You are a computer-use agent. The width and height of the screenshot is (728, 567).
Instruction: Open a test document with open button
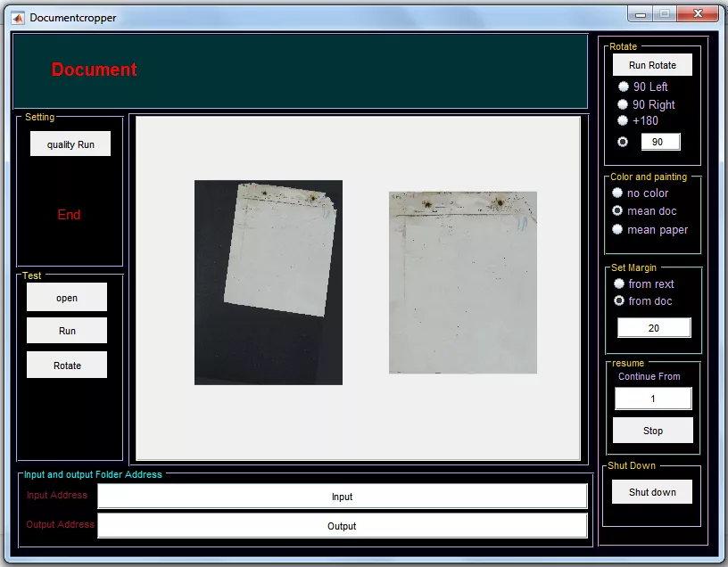point(66,298)
